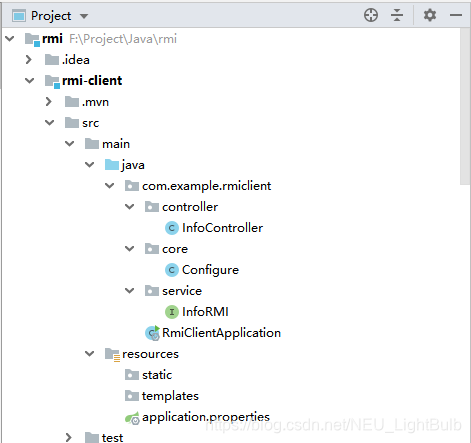Screen dimensions: 471x443
Task: Select the InfoController file name
Action: click(222, 228)
